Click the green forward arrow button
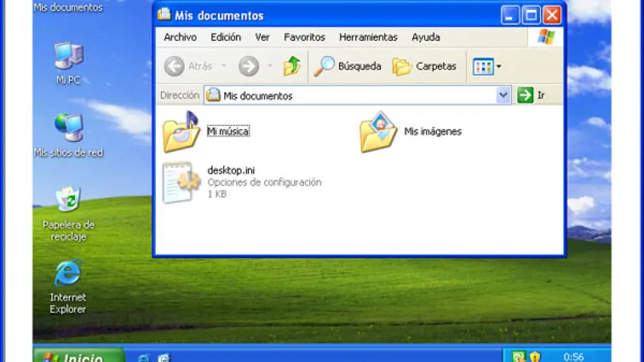 pyautogui.click(x=248, y=66)
